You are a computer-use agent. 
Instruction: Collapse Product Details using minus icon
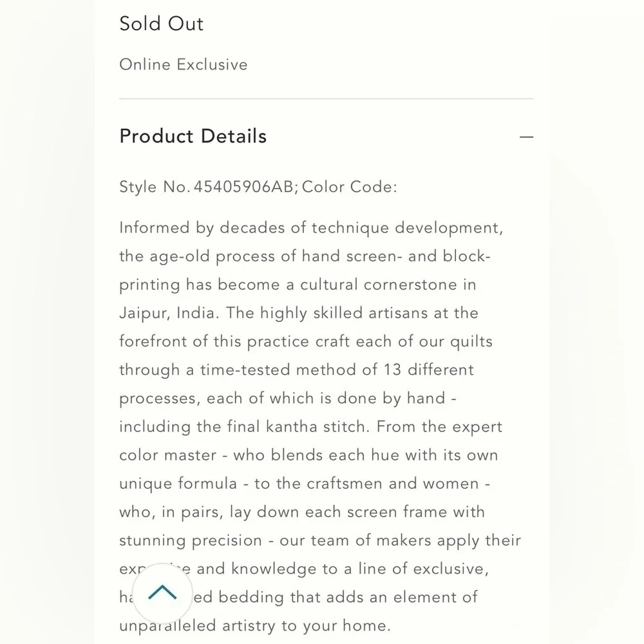pos(526,137)
